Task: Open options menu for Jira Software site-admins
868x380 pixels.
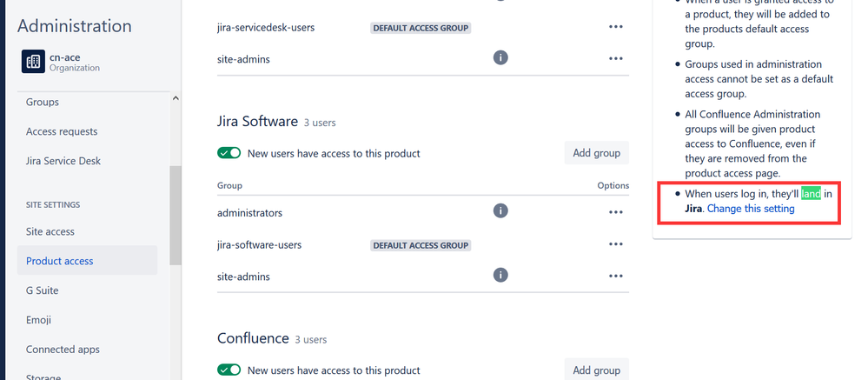Action: tap(616, 276)
